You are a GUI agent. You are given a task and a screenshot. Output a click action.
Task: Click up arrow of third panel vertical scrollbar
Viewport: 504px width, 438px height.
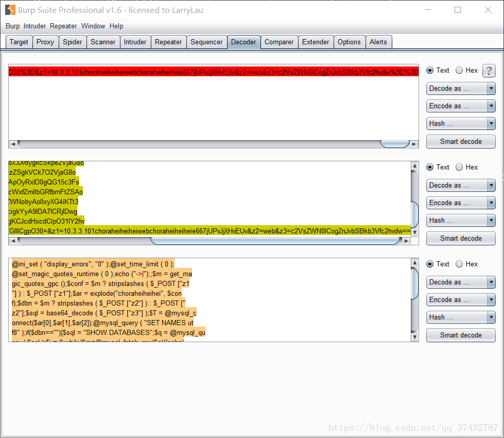coord(414,262)
